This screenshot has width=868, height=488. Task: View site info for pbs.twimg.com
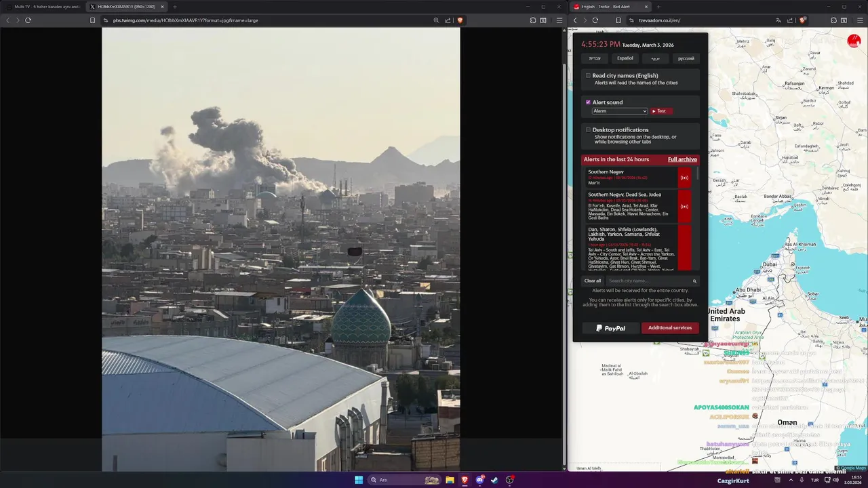pos(106,20)
